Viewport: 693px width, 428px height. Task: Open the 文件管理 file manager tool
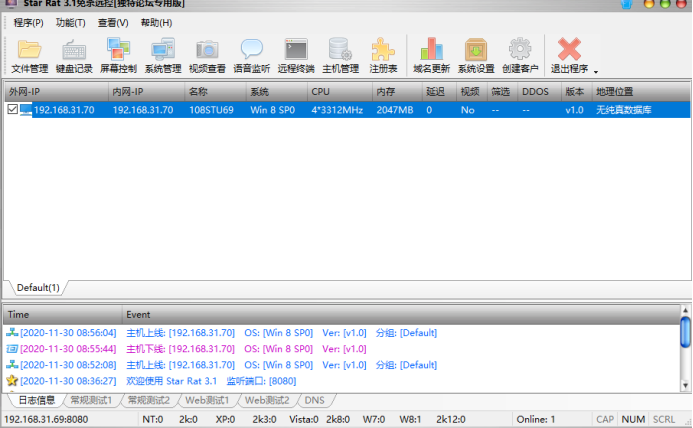(x=30, y=56)
